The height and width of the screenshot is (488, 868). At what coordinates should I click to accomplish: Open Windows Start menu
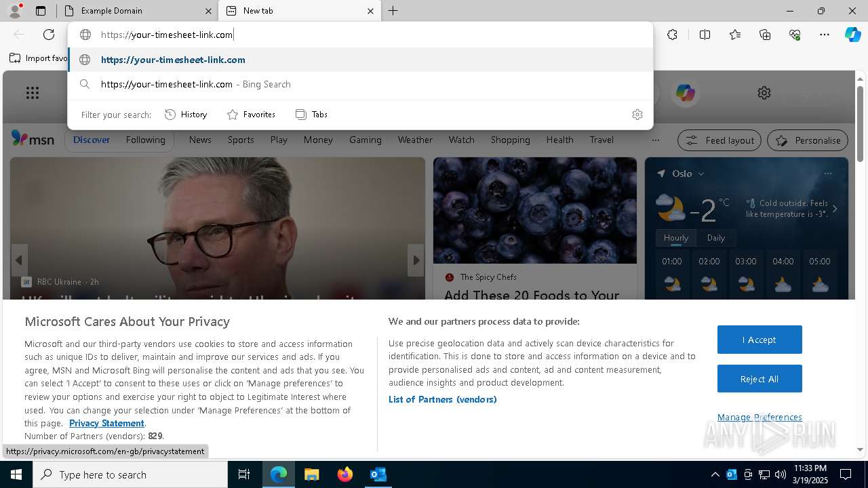coord(16,474)
